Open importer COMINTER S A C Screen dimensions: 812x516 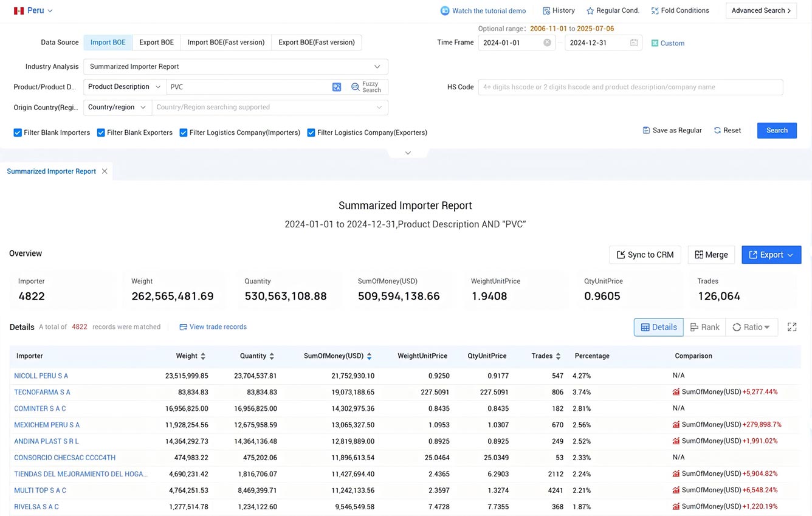tap(40, 409)
